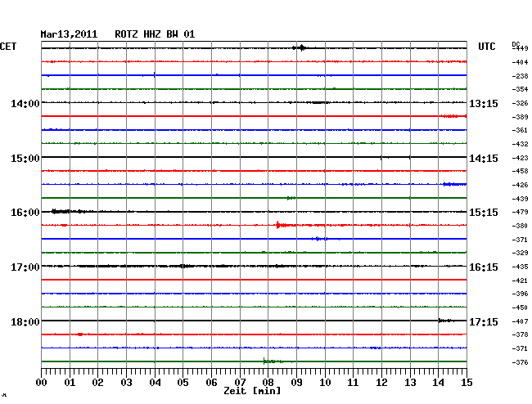Image resolution: width=532 pixels, height=404 pixels.
Task: Click the DC offset value -380
Action: [x=520, y=226]
